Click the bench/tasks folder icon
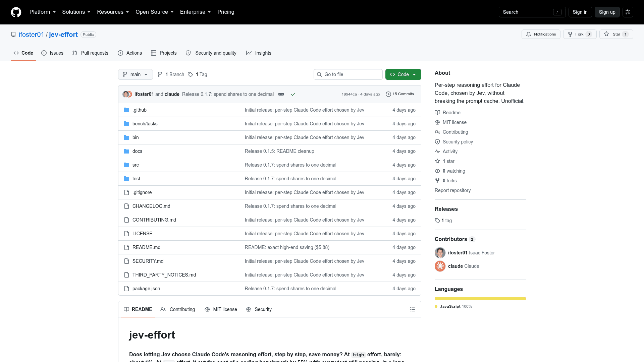The image size is (644, 362). tap(126, 124)
